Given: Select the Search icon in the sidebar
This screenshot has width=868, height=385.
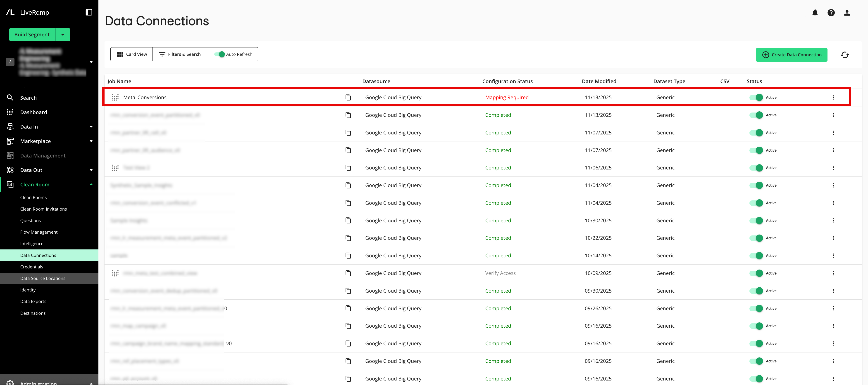Looking at the screenshot, I should [10, 98].
